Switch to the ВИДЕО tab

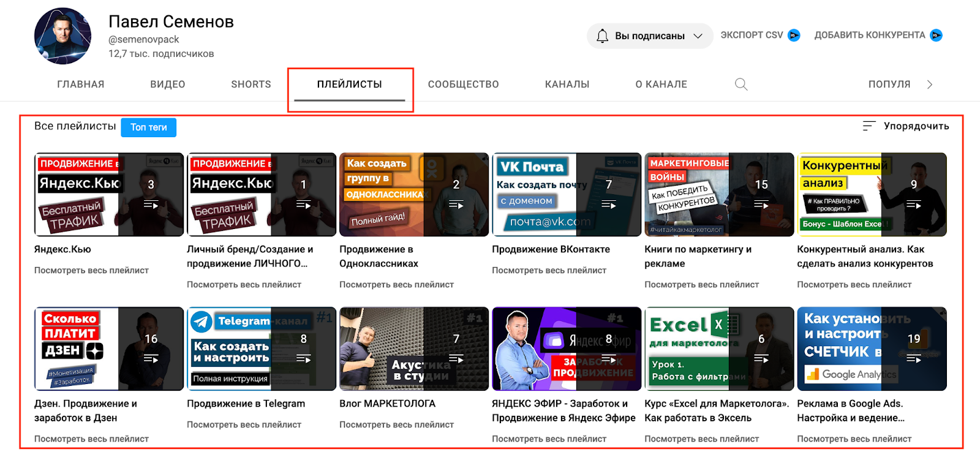click(168, 85)
